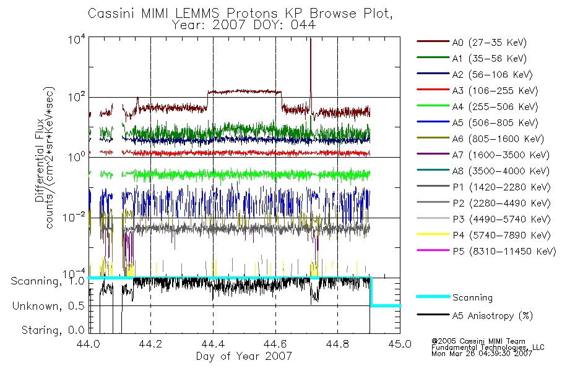This screenshot has width=588, height=371.
Task: Click the P2 (2280-4490 KeV) legend label
Action: click(x=501, y=203)
